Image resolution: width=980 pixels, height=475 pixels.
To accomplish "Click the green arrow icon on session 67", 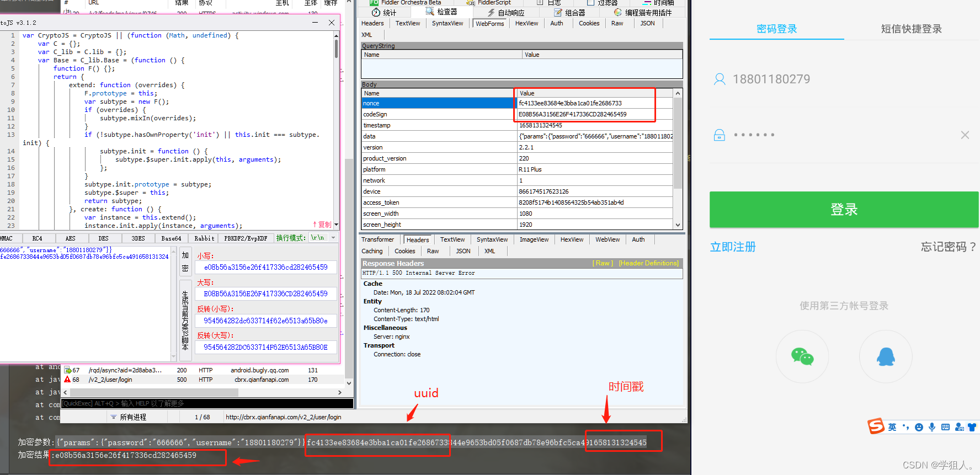I will [67, 370].
